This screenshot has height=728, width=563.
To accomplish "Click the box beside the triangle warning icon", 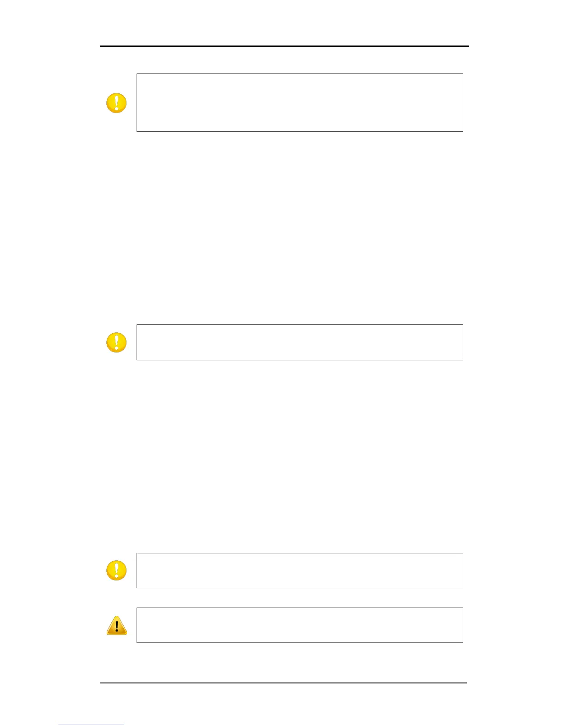I will pyautogui.click(x=299, y=625).
